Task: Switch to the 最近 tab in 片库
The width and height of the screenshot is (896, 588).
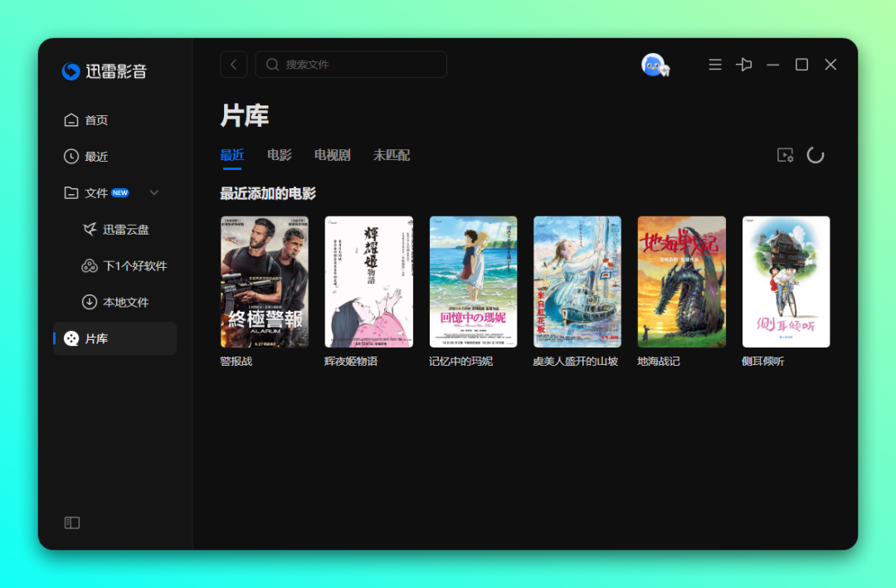Action: (x=232, y=155)
